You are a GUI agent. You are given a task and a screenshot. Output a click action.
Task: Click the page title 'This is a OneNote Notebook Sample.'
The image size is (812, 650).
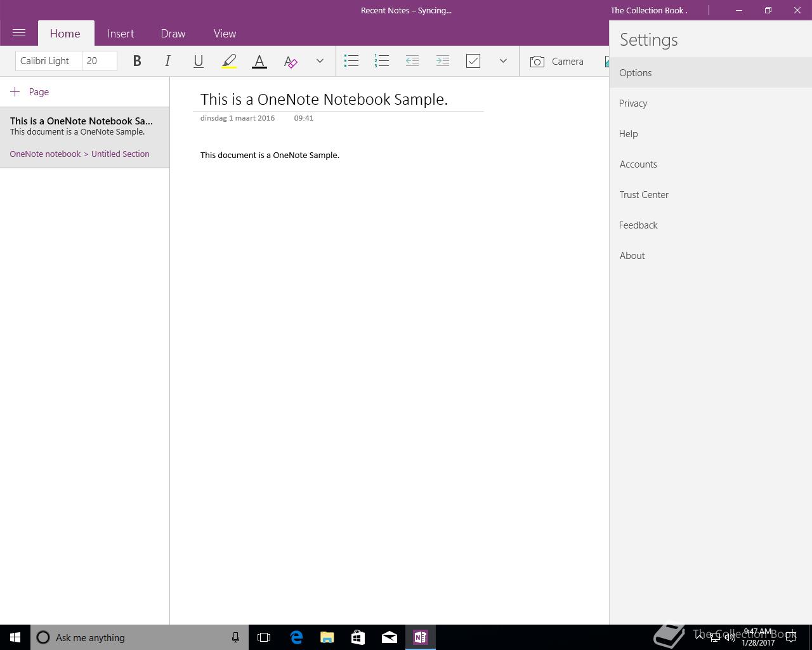pos(324,100)
